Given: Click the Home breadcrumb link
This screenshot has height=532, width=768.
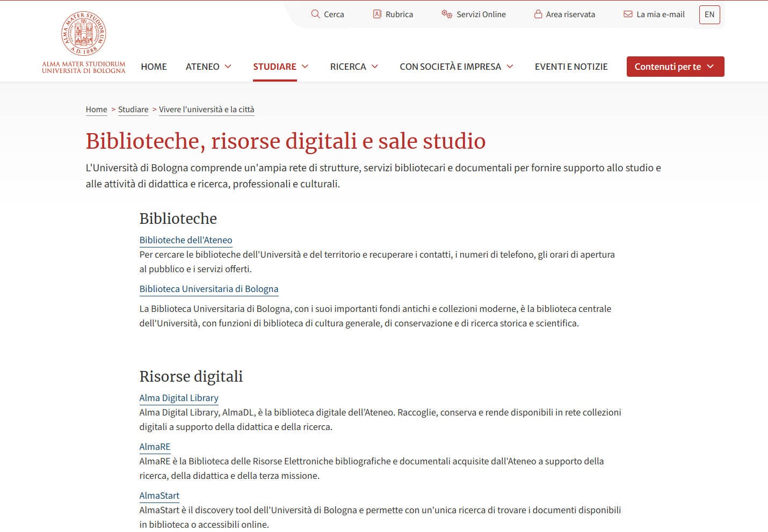Looking at the screenshot, I should (x=97, y=110).
